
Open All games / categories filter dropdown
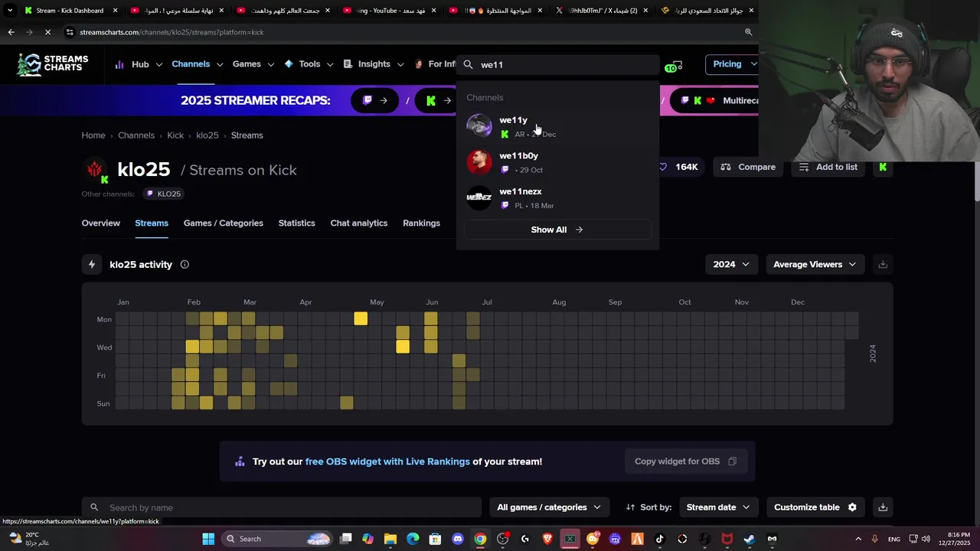(549, 507)
